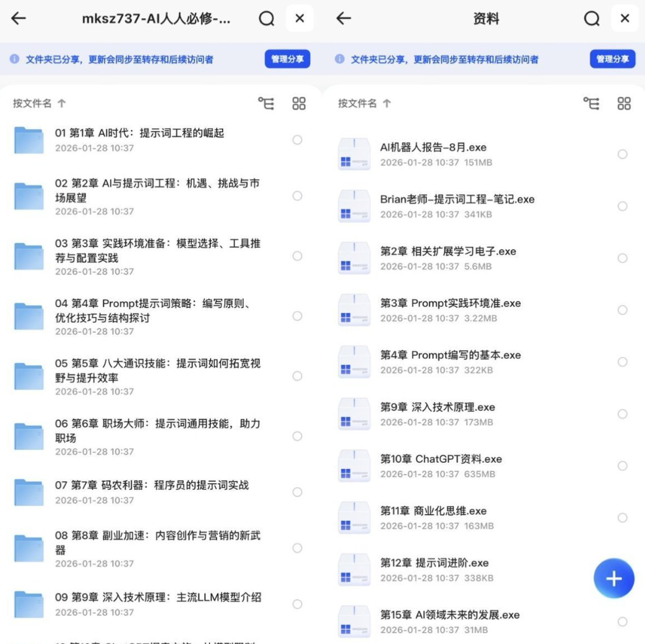645x644 pixels.
Task: Select radio for 09 第9章 深入技术原理 folder
Action: point(297,604)
